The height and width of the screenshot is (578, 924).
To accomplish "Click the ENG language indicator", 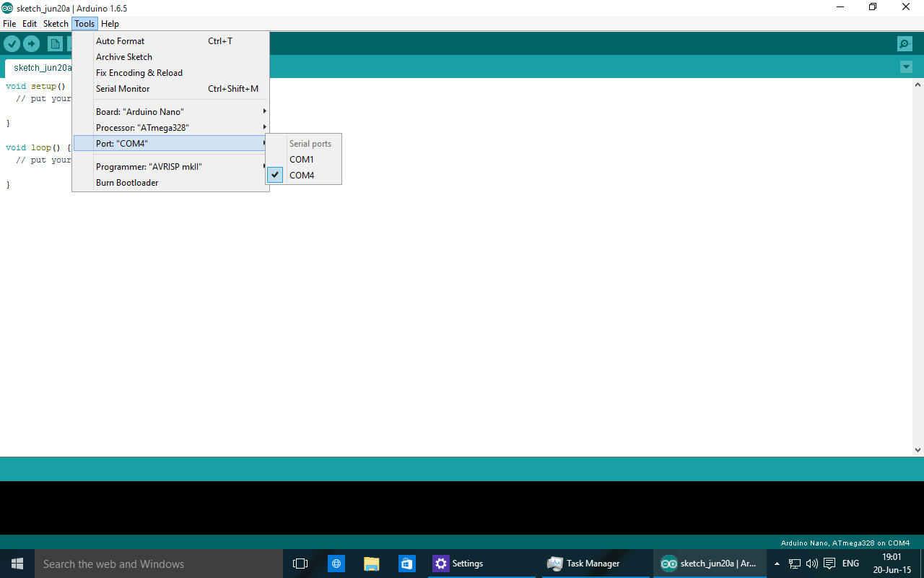I will tap(850, 564).
